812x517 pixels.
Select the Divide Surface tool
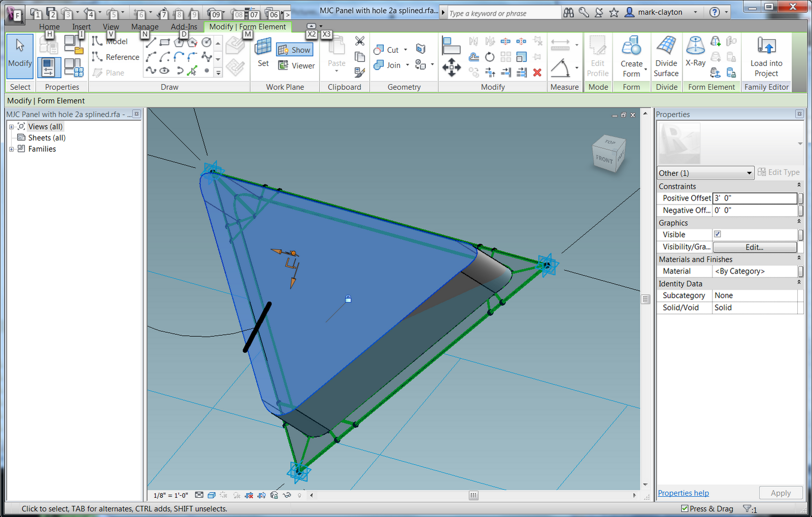point(666,56)
